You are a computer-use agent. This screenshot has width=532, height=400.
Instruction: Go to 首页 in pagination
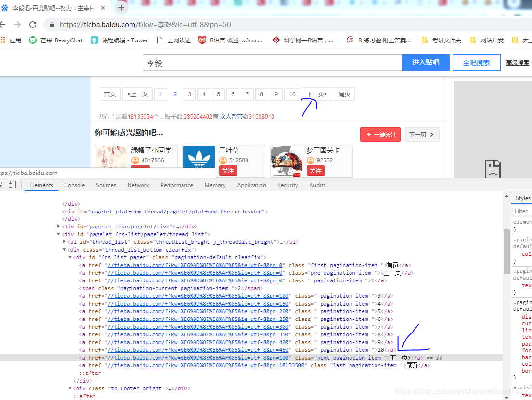point(110,94)
